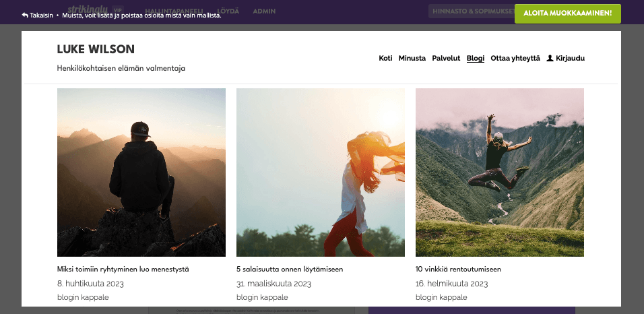Image resolution: width=644 pixels, height=314 pixels.
Task: Open the dancing woman blog thumbnail
Action: coord(321,172)
